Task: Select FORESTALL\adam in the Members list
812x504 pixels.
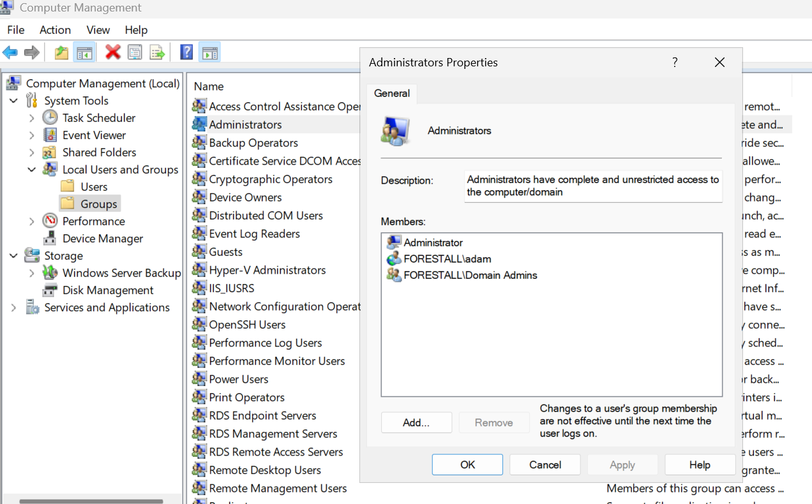Action: [447, 259]
